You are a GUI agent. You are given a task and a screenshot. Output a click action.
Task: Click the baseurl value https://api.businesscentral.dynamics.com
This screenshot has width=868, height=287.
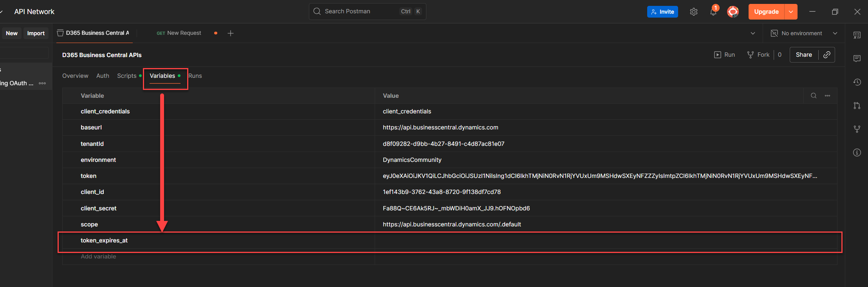(440, 127)
